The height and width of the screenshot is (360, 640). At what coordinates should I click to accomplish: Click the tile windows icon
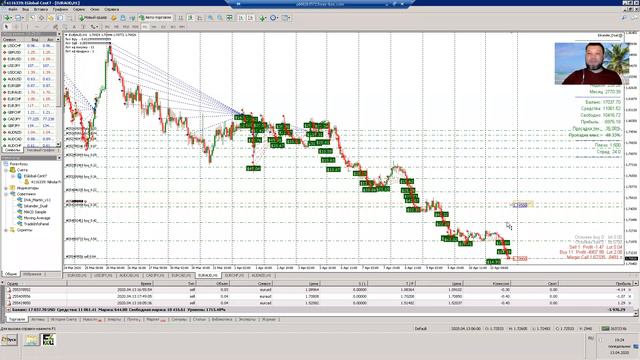click(230, 18)
